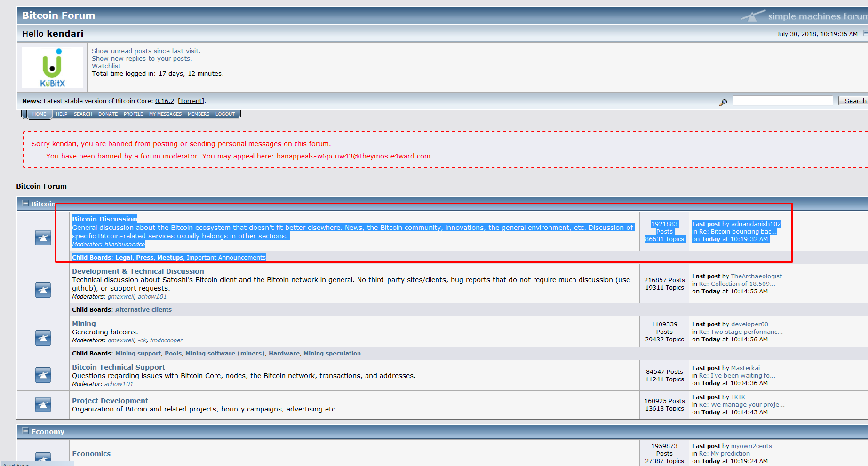Open last post Re: I've been waiting fo...
This screenshot has width=868, height=466.
(737, 375)
